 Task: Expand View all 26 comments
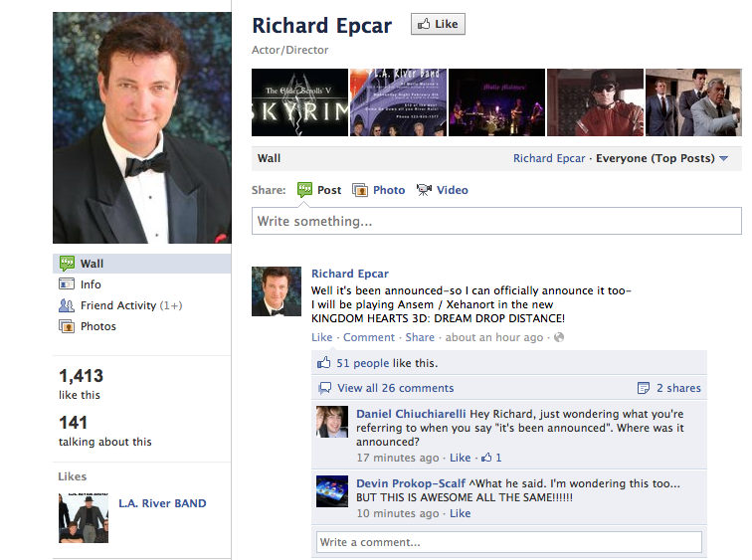pyautogui.click(x=395, y=388)
